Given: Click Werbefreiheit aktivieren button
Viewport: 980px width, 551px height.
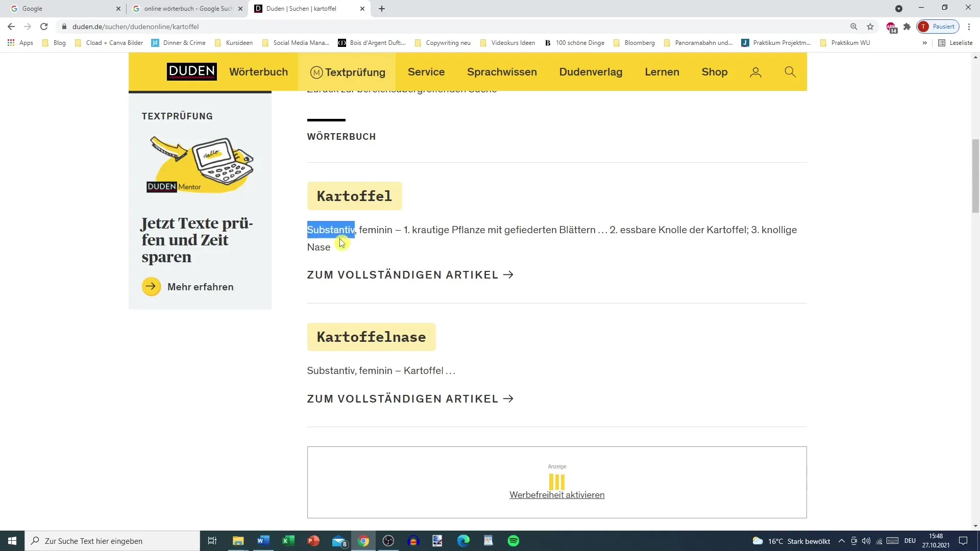Looking at the screenshot, I should [557, 494].
